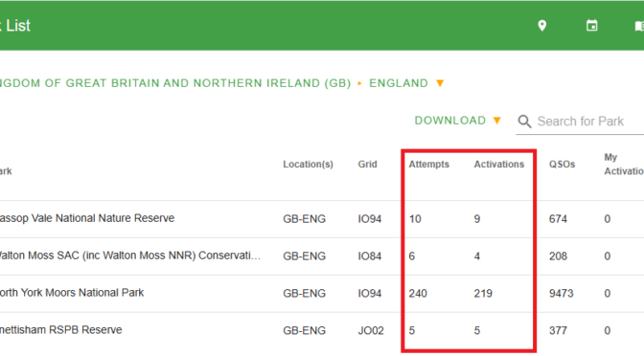This screenshot has width=644, height=356.
Task: Sort by My Activations column header
Action: [624, 164]
